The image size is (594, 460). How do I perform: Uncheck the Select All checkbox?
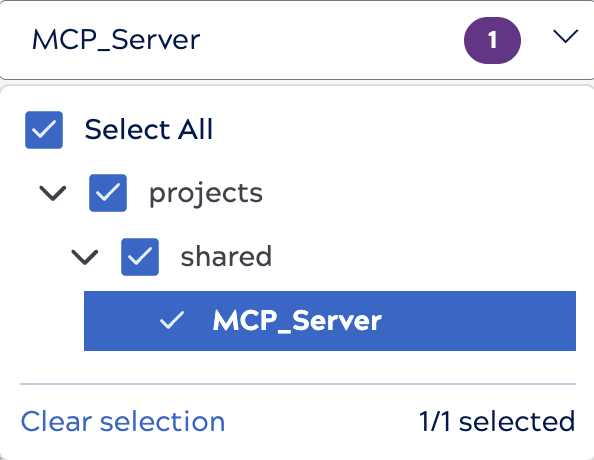(44, 130)
